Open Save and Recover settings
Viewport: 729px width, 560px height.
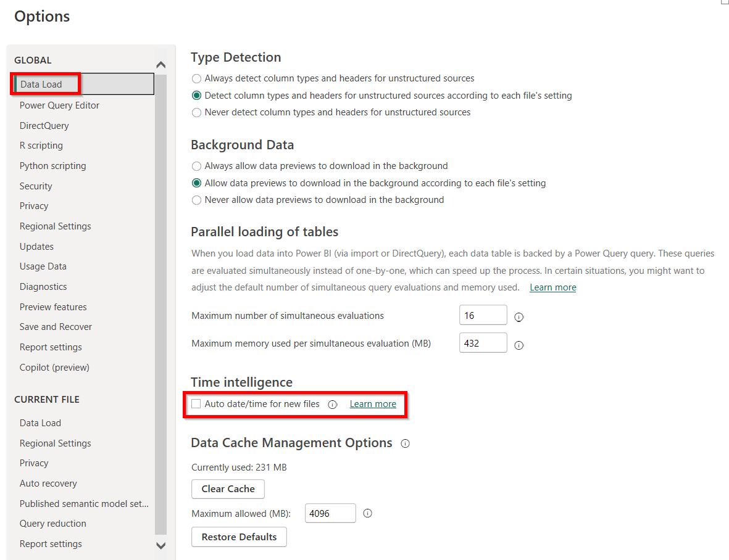tap(56, 327)
